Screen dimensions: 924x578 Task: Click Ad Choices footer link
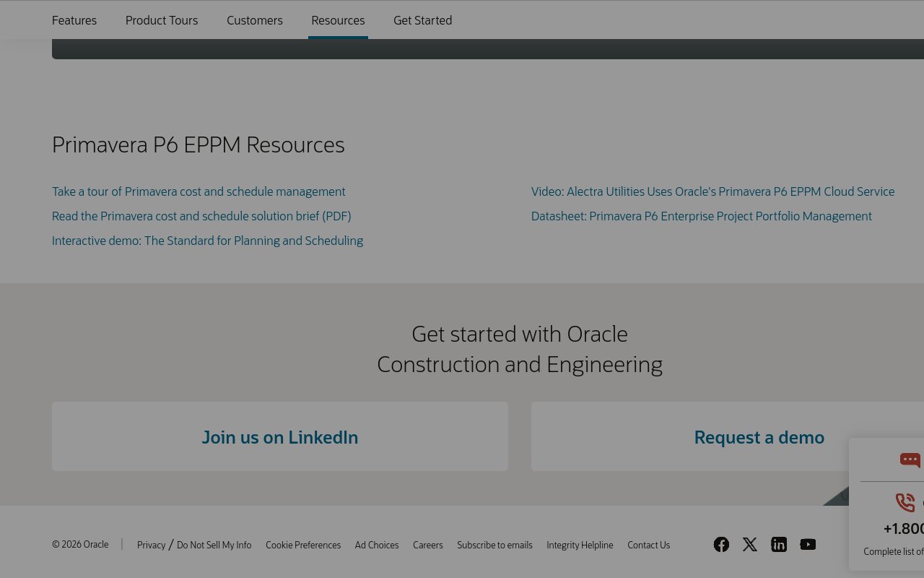[377, 545]
